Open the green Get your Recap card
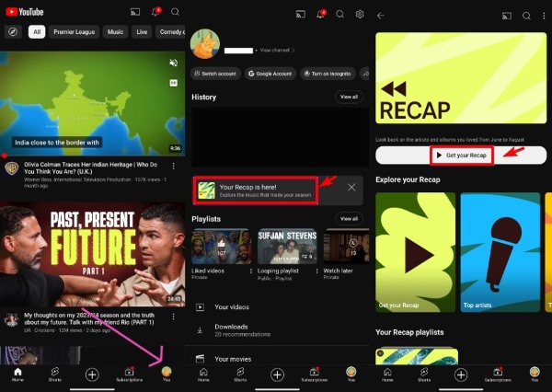 415,252
